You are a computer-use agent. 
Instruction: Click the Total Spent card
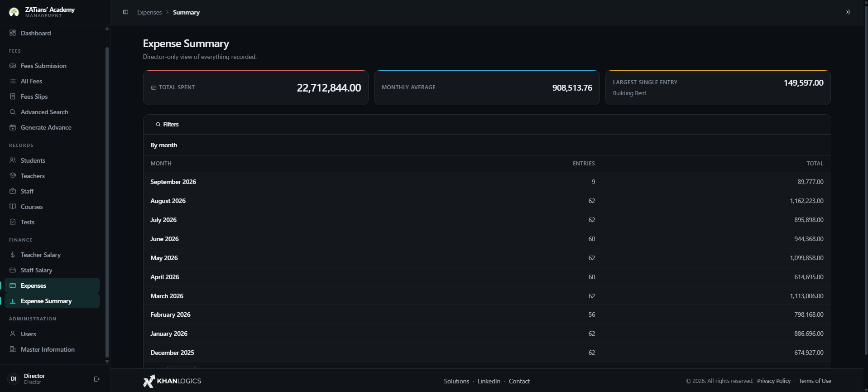click(x=256, y=87)
